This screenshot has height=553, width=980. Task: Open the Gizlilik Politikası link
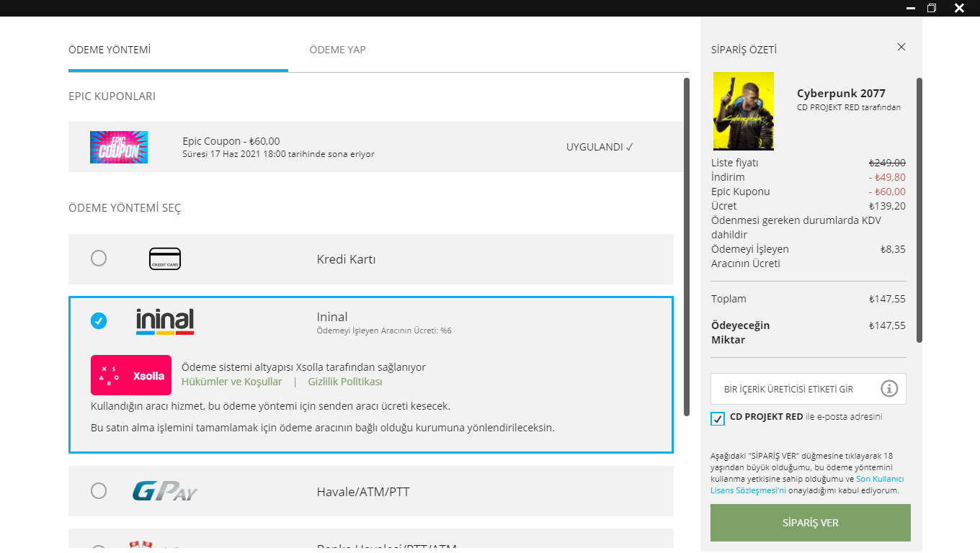click(x=345, y=382)
